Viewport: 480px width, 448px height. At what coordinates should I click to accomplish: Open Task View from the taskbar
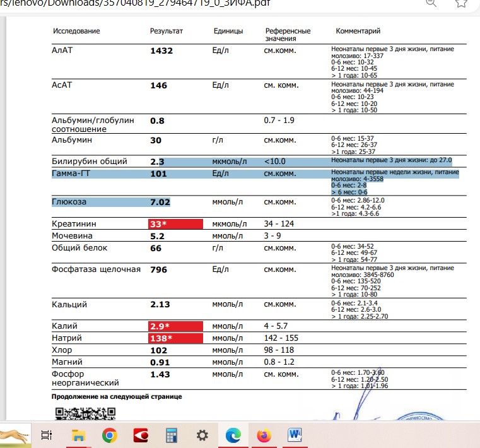pyautogui.click(x=47, y=435)
